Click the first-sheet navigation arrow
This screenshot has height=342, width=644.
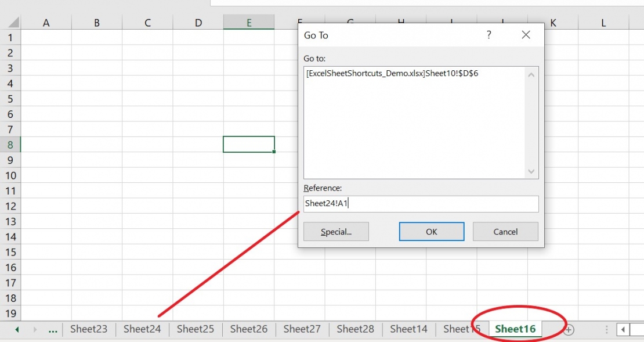[x=17, y=329]
